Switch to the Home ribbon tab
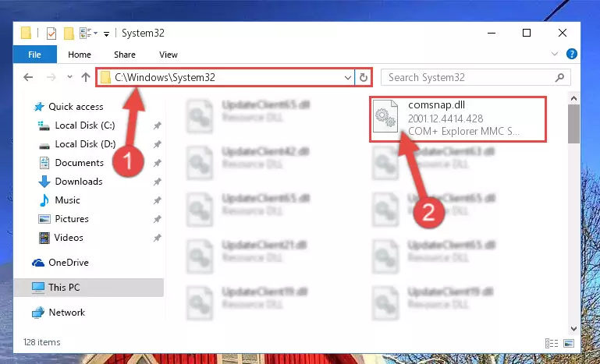600x364 pixels. click(x=80, y=55)
